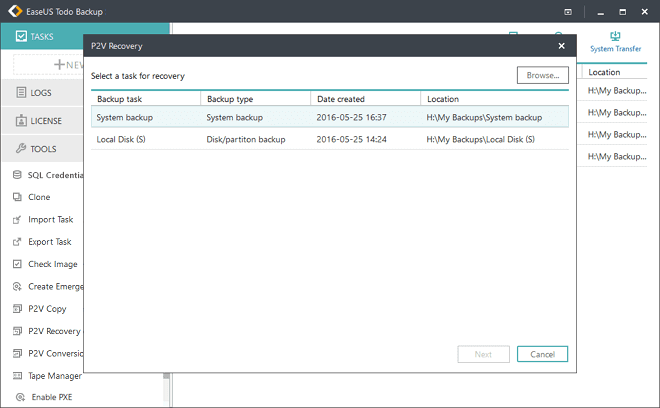Close the P2V Recovery dialog
The height and width of the screenshot is (408, 660).
tap(560, 46)
